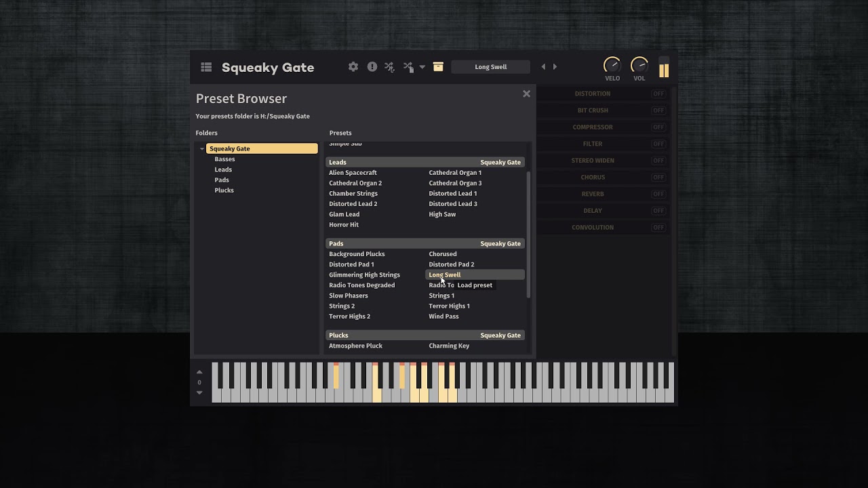Click the exclamation info icon
Screen dimensions: 868x488
tap(372, 66)
